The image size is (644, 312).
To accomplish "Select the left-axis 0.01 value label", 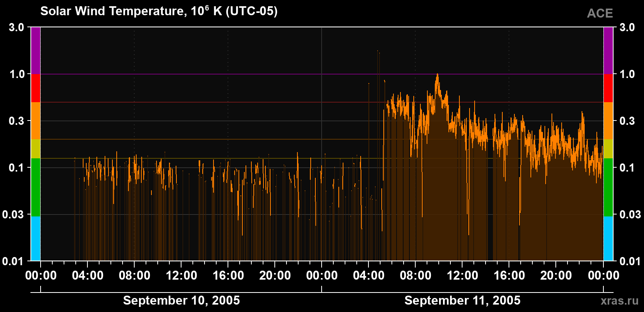I will point(13,261).
